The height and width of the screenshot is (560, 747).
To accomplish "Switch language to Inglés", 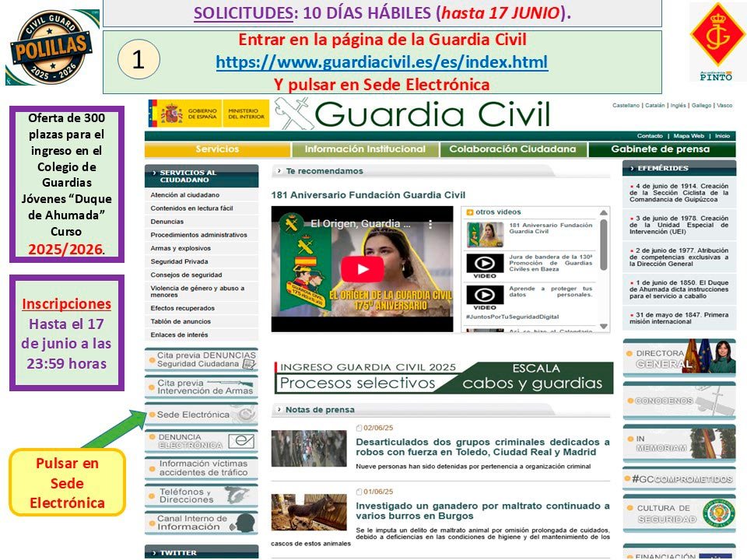I will point(678,105).
